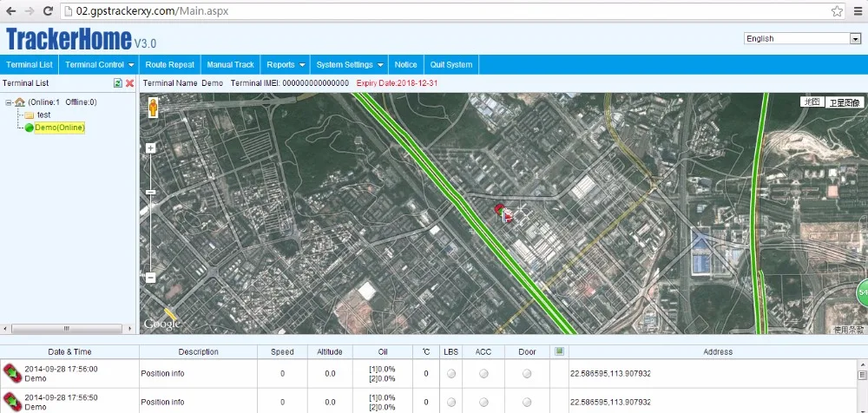Click the vehicle icon in first table row
868x413 pixels.
tap(11, 373)
